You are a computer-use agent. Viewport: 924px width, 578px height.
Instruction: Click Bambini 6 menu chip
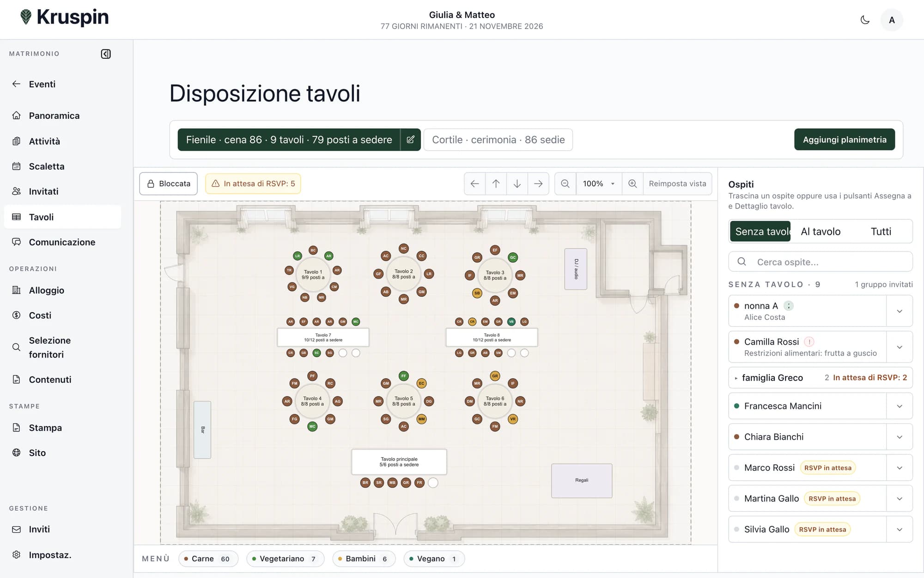point(364,559)
